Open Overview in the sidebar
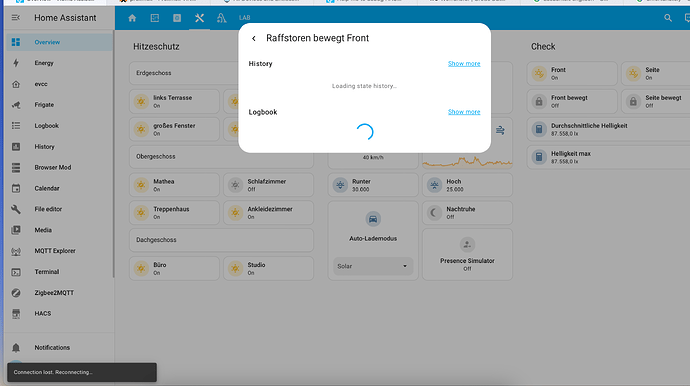Viewport: 690px width, 386px height. pyautogui.click(x=59, y=42)
